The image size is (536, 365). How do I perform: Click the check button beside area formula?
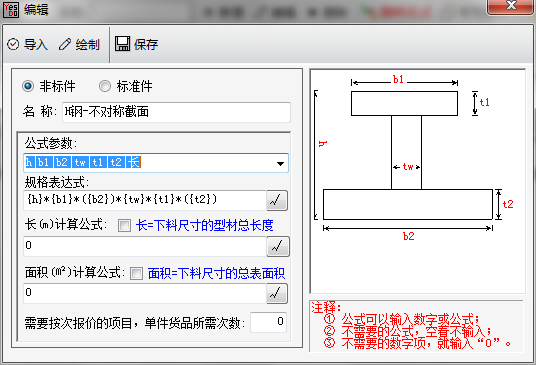277,293
